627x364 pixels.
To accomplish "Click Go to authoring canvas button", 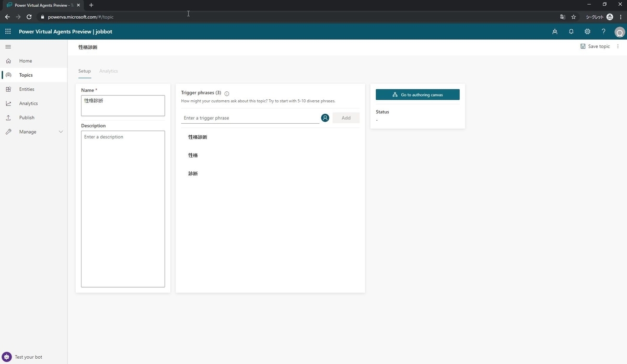I will 417,95.
